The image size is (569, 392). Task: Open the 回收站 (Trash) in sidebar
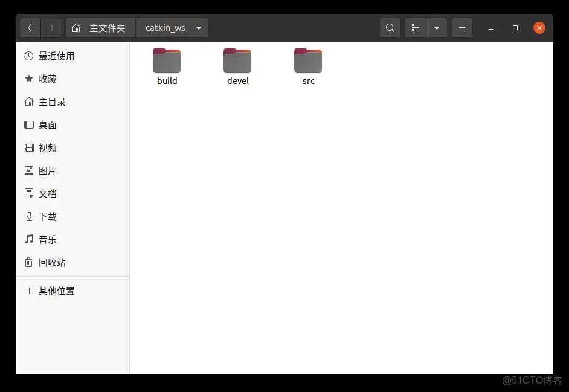(x=51, y=262)
